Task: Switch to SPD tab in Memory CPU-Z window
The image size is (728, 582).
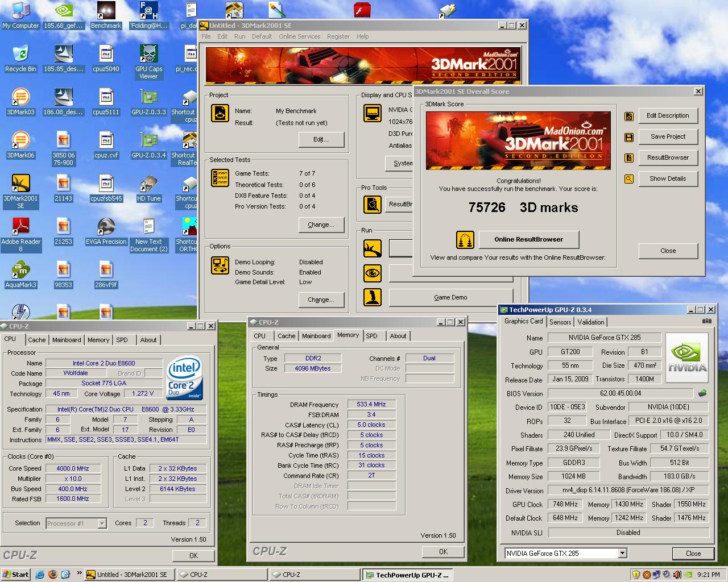Action: click(372, 336)
